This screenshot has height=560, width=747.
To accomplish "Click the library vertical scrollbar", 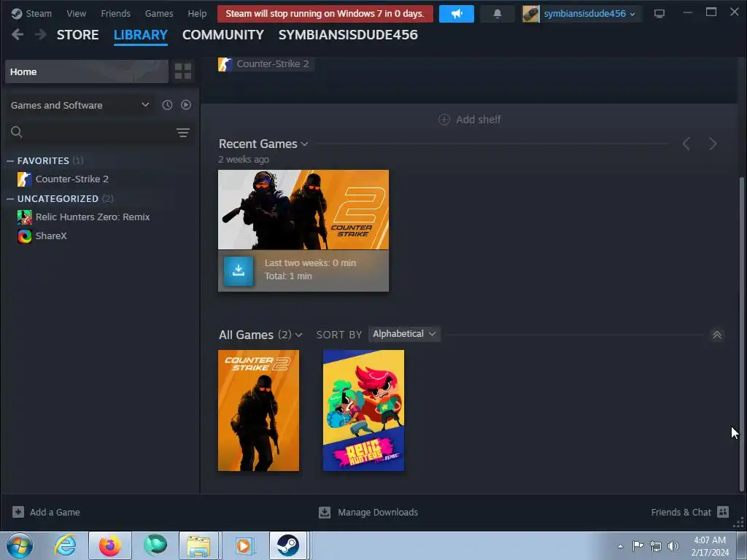I will [x=741, y=333].
